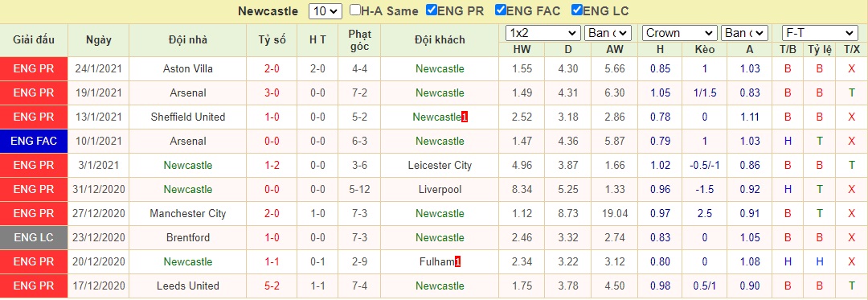Expand the F-T dropdown

click(x=819, y=33)
